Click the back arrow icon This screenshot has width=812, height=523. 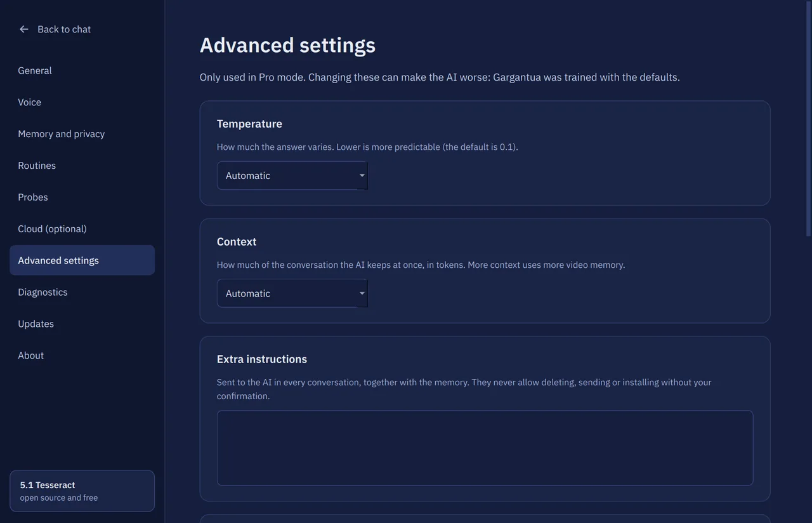[24, 29]
